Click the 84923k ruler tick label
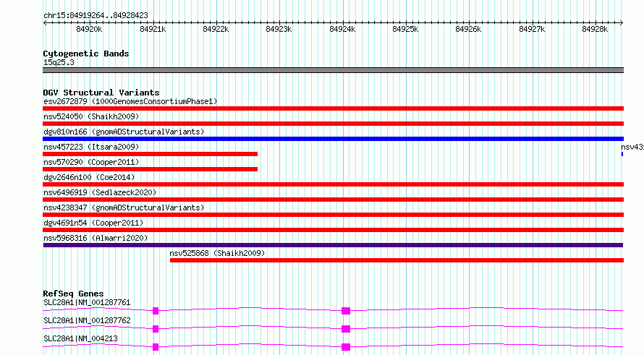644x355 pixels. (279, 29)
